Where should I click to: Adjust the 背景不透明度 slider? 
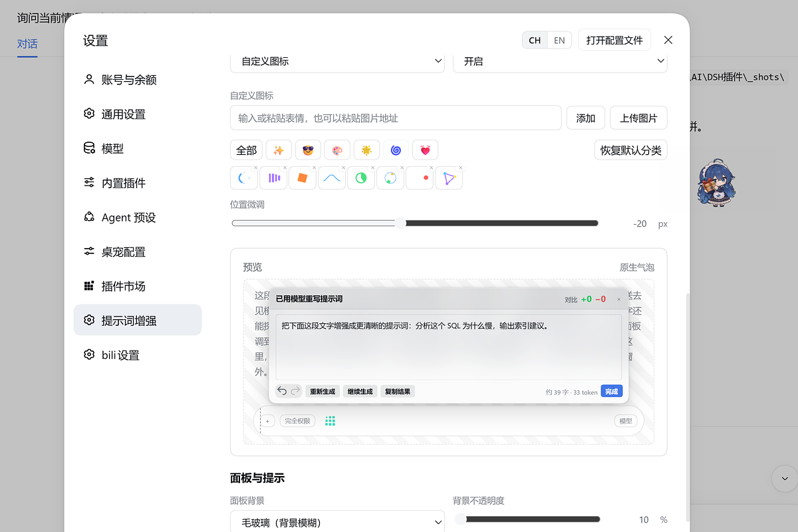527,519
